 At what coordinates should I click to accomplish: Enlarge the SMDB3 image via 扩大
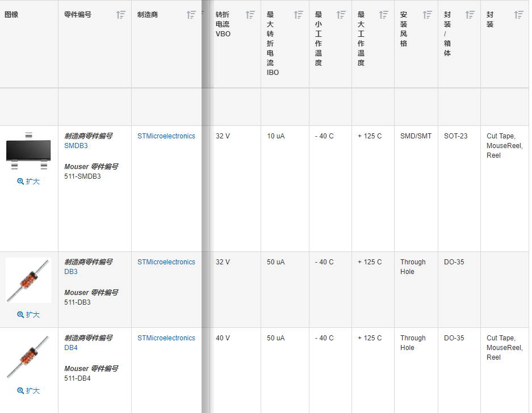(x=28, y=182)
